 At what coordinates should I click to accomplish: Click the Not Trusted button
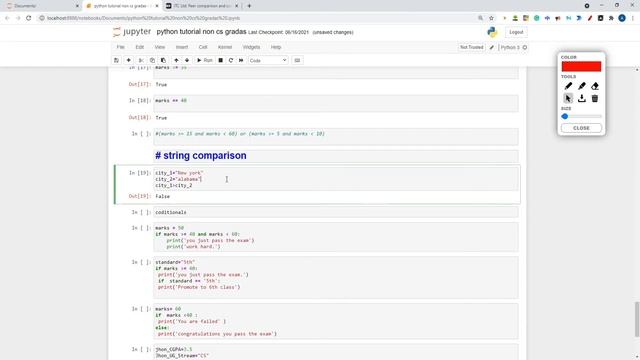click(471, 47)
